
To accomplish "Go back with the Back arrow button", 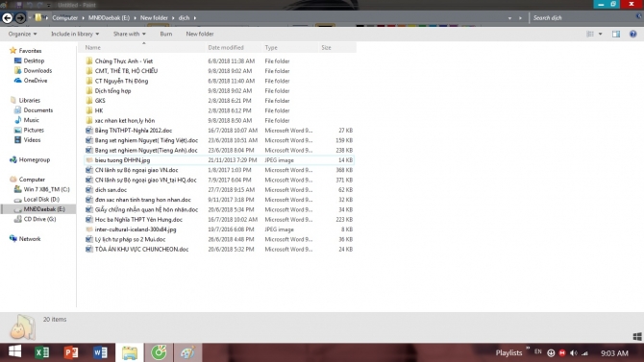I will [x=8, y=17].
